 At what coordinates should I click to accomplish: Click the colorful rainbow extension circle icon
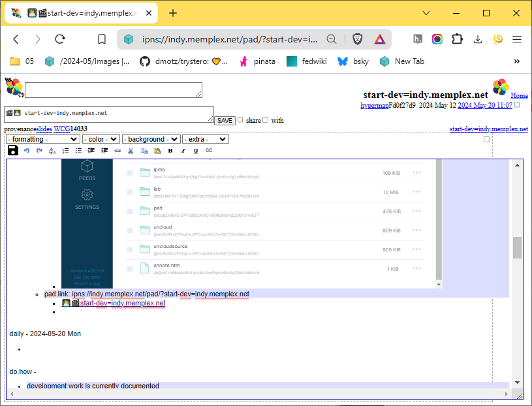click(x=437, y=39)
